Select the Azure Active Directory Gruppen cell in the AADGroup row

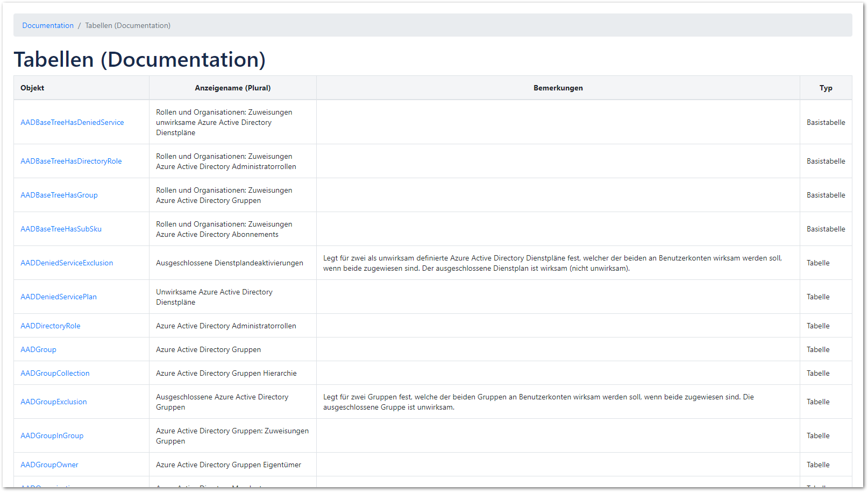pyautogui.click(x=233, y=349)
